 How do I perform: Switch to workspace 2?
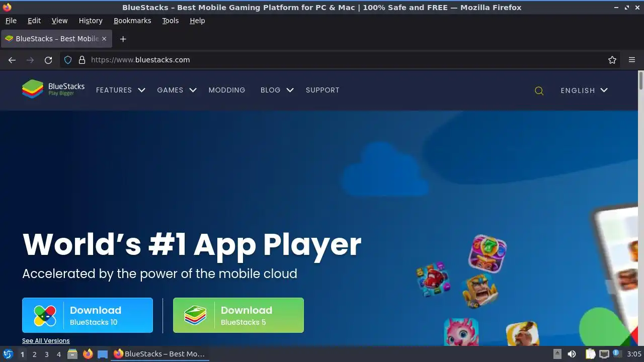pyautogui.click(x=34, y=354)
